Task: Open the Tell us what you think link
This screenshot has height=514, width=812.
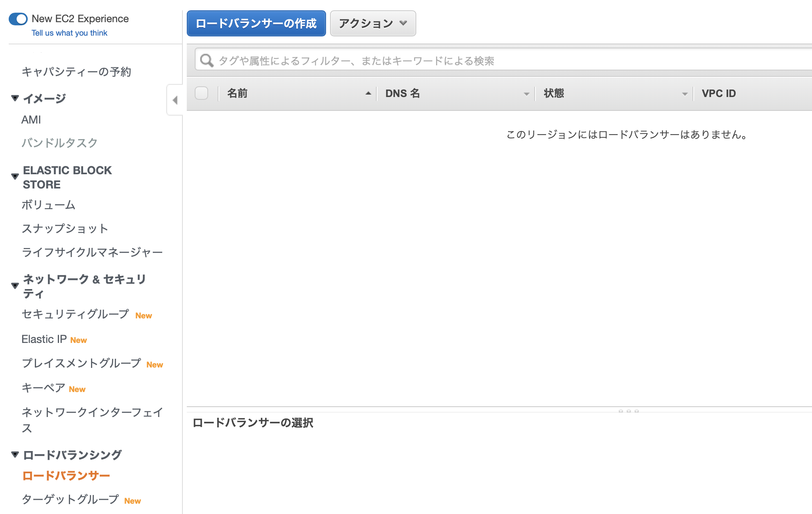Action: pos(69,33)
